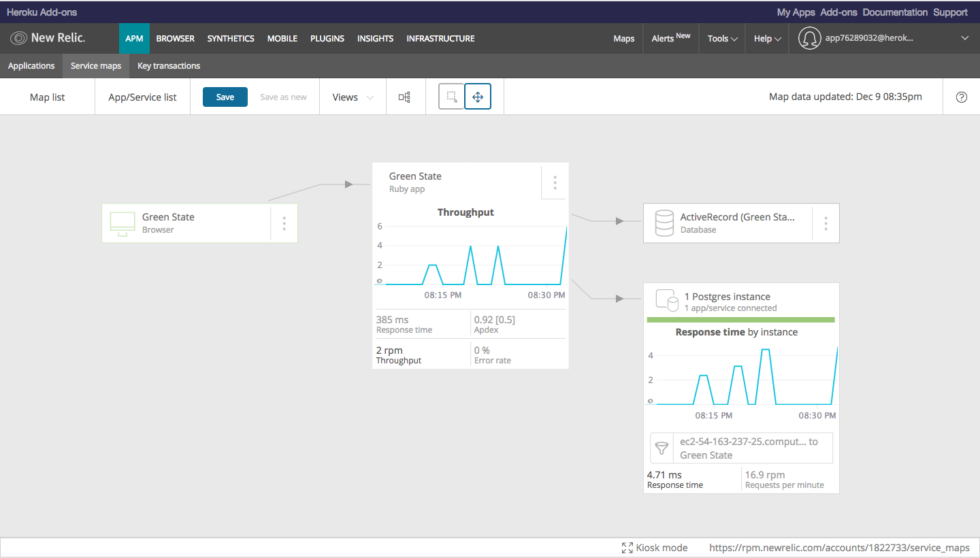Click the ActiveRecord database cylinder icon
This screenshot has width=980, height=558.
[664, 223]
